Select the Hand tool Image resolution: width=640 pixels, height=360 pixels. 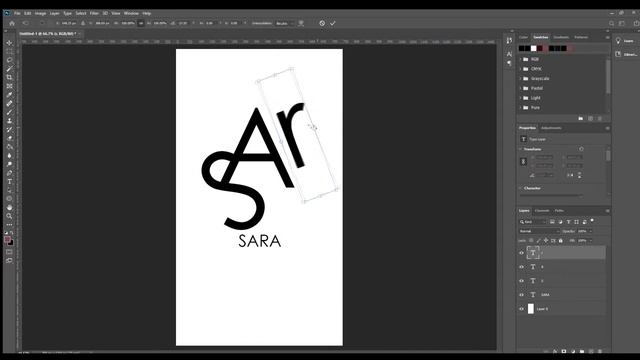tap(9, 207)
